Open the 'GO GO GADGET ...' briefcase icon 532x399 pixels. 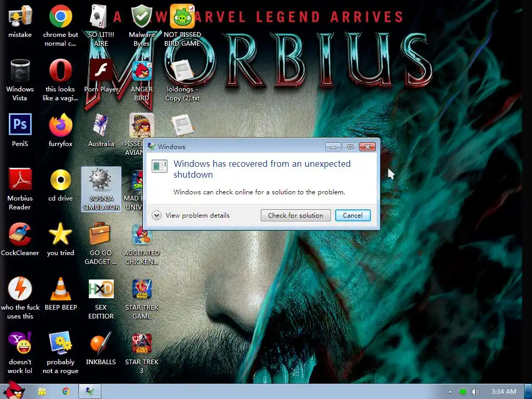click(x=100, y=233)
